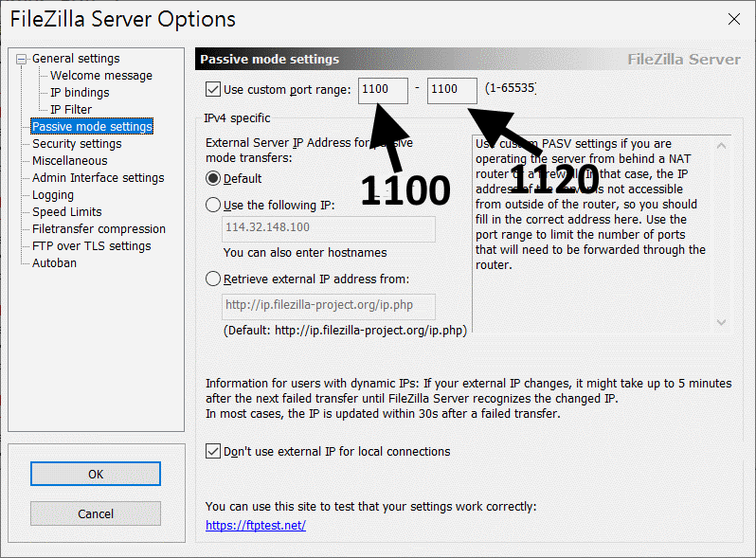Click the 'Passive mode settings' header title
The height and width of the screenshot is (558, 756).
coord(269,59)
